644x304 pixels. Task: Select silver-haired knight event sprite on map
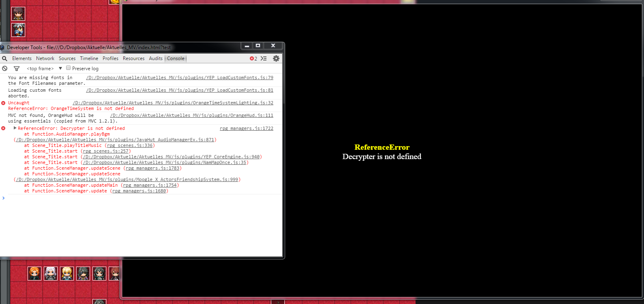(x=18, y=30)
